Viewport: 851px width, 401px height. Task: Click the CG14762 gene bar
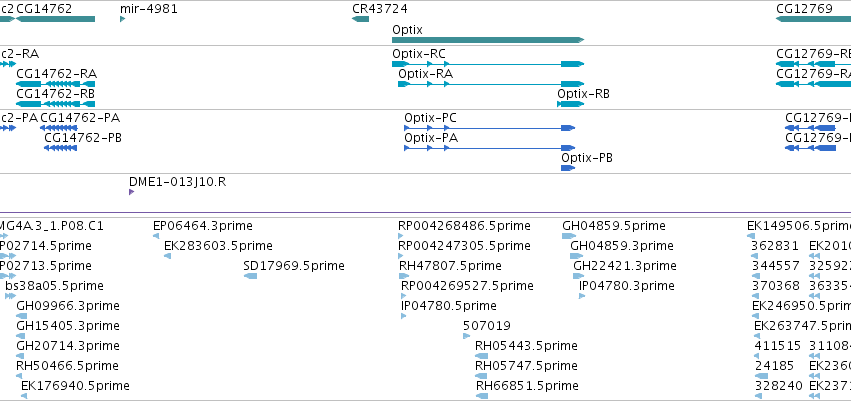pos(55,19)
